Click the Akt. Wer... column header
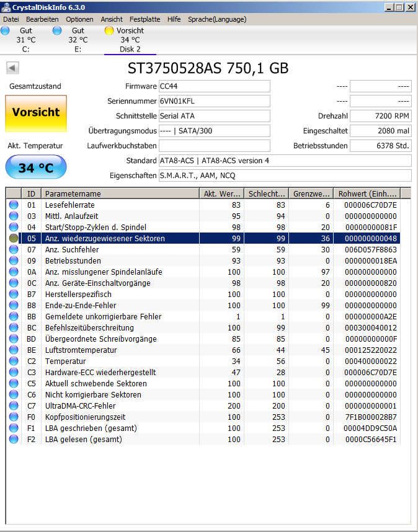The image size is (418, 532). click(x=222, y=193)
